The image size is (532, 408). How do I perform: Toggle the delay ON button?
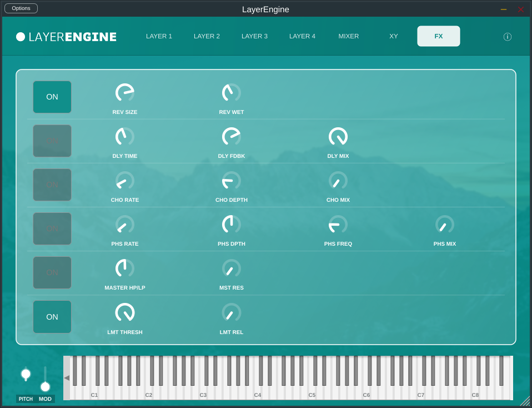pyautogui.click(x=52, y=141)
